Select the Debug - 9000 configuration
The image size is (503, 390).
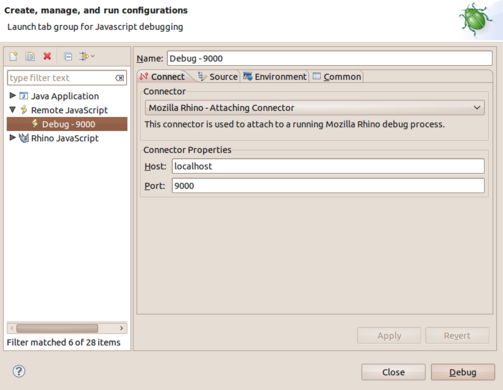click(67, 124)
